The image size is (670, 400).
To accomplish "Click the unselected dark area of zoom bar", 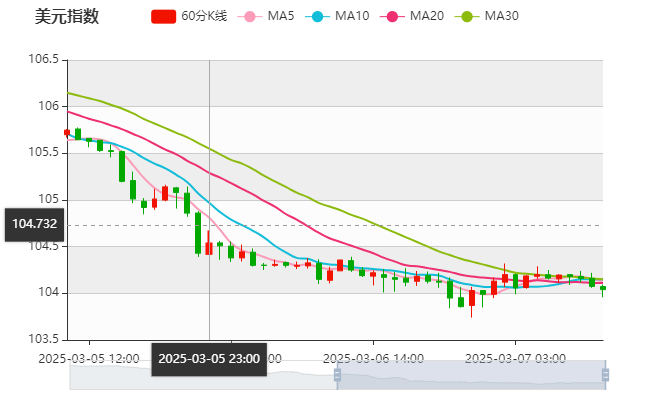I will [200, 375].
